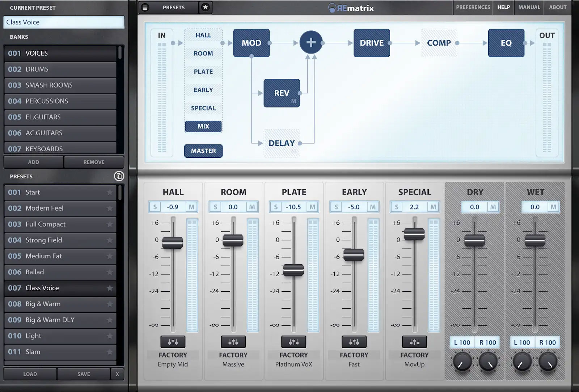The width and height of the screenshot is (579, 392).
Task: Click the star favorites icon in top bar
Action: click(x=206, y=7)
